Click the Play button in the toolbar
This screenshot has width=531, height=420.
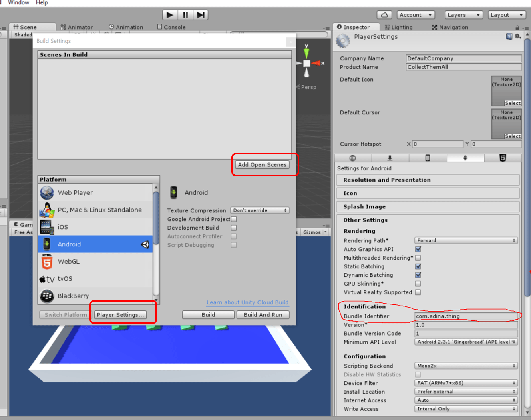coord(170,15)
